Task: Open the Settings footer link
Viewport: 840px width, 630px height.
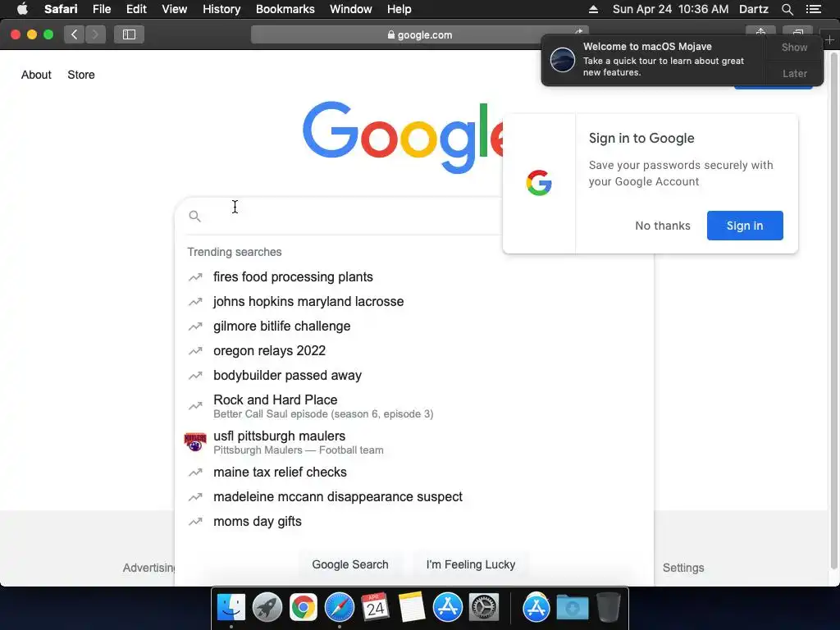Action: tap(683, 568)
